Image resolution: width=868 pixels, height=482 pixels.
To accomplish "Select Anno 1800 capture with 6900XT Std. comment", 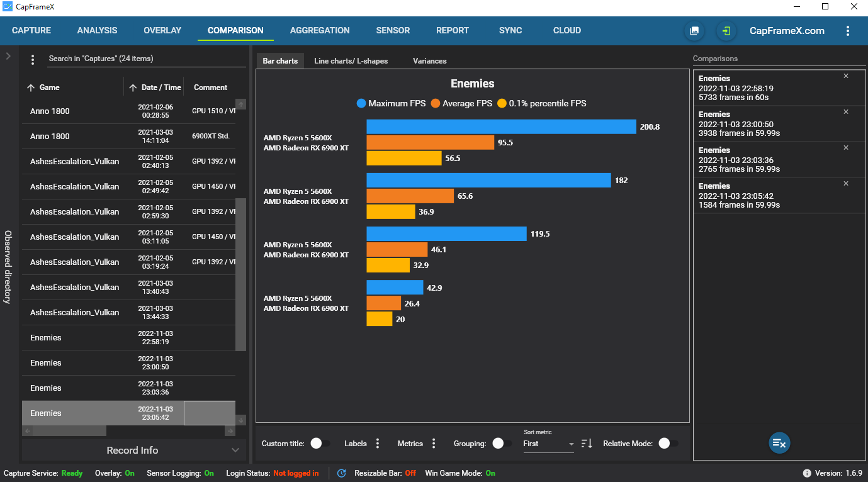I will click(x=128, y=137).
